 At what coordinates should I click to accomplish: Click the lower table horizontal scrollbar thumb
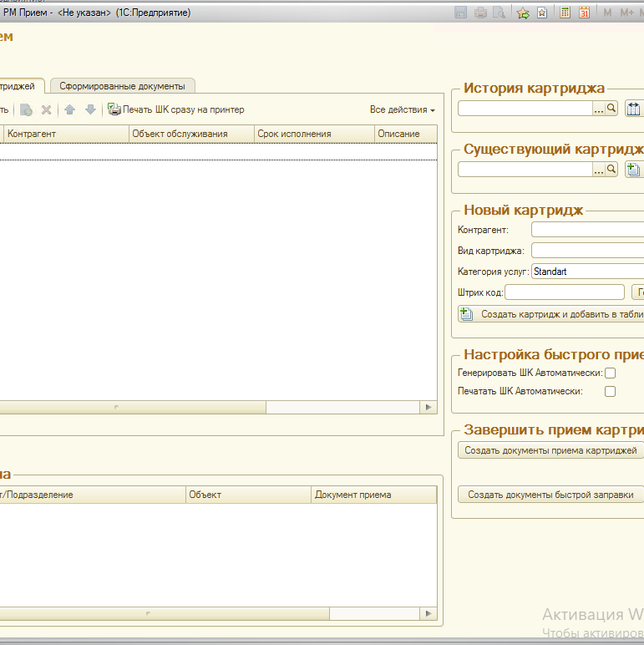pos(165,614)
